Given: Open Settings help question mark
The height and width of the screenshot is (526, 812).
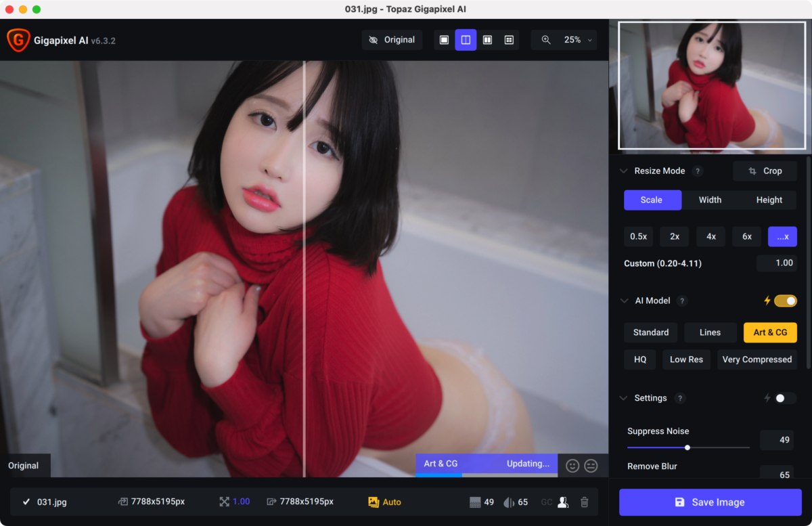Looking at the screenshot, I should [x=680, y=398].
